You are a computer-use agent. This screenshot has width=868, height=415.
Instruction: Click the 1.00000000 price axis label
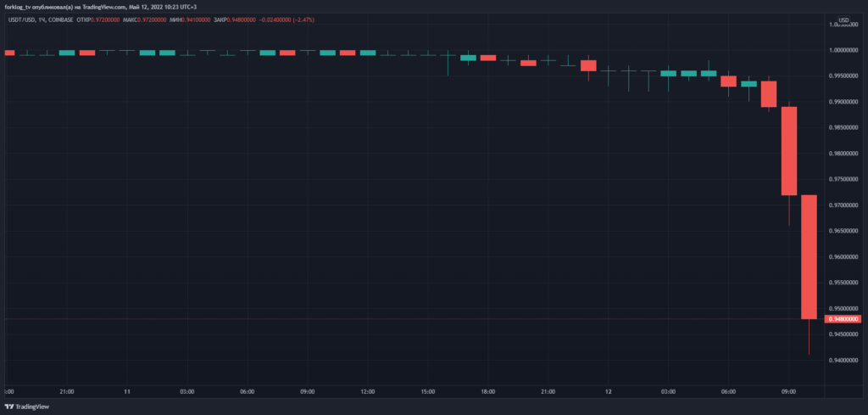point(844,50)
